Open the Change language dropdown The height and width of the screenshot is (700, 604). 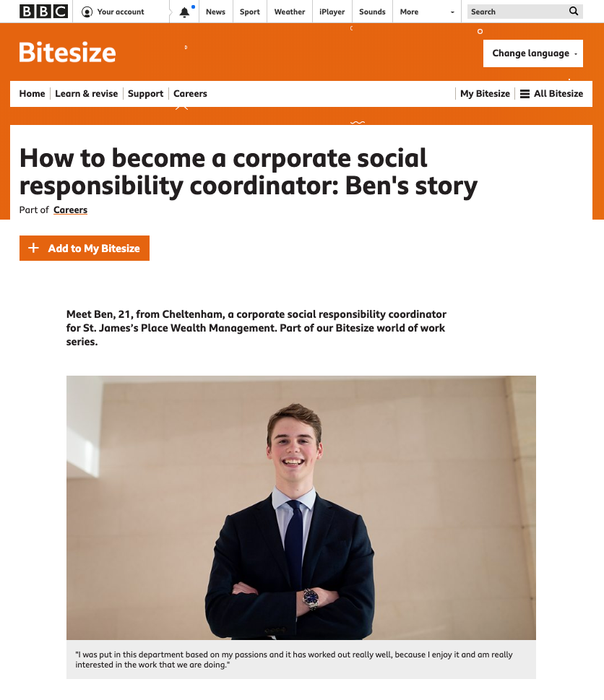coord(533,53)
